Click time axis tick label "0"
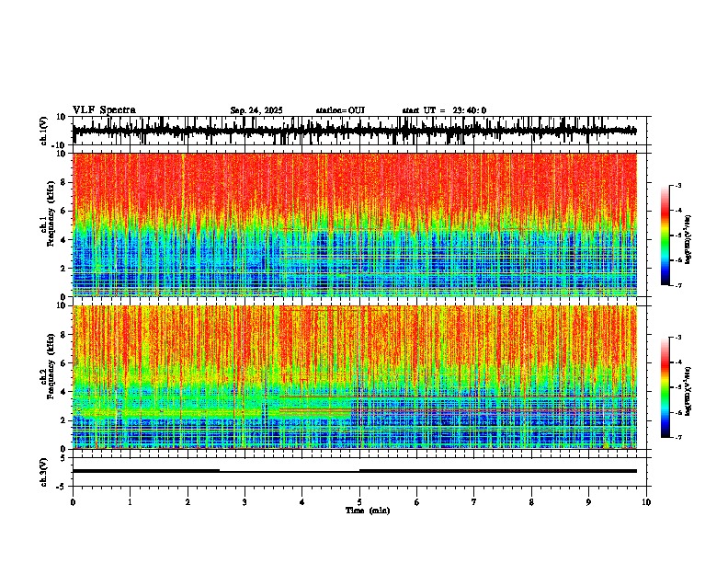The height and width of the screenshot is (563, 728). coord(73,502)
